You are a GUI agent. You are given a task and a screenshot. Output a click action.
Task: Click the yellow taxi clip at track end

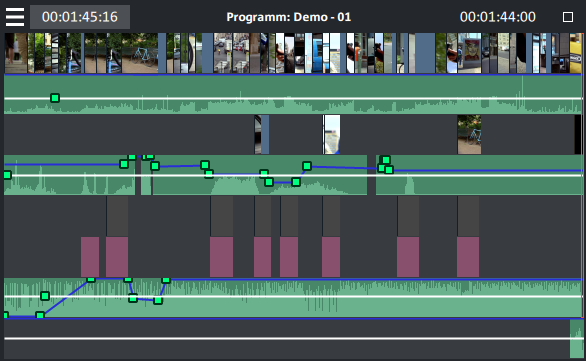[x=576, y=53]
